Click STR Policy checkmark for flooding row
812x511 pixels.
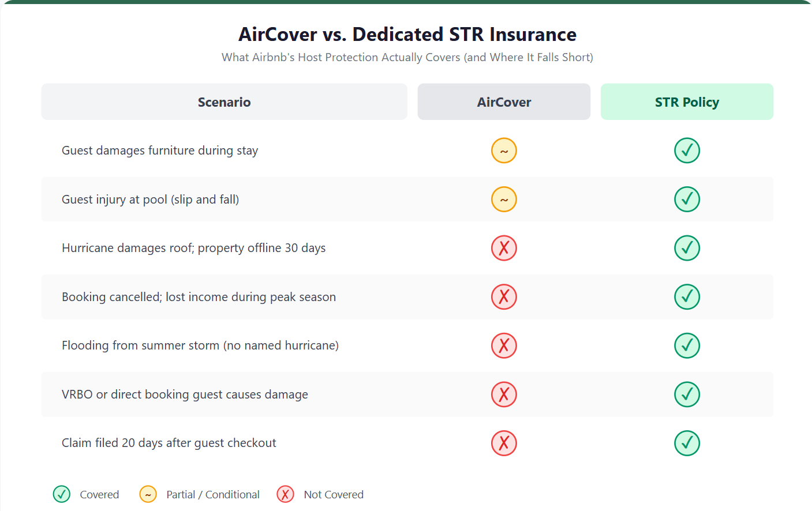click(687, 345)
